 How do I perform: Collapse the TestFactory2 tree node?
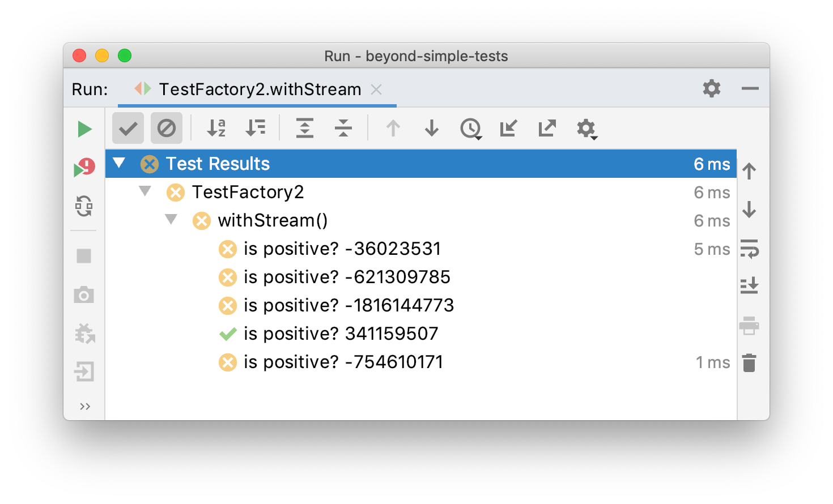[145, 191]
